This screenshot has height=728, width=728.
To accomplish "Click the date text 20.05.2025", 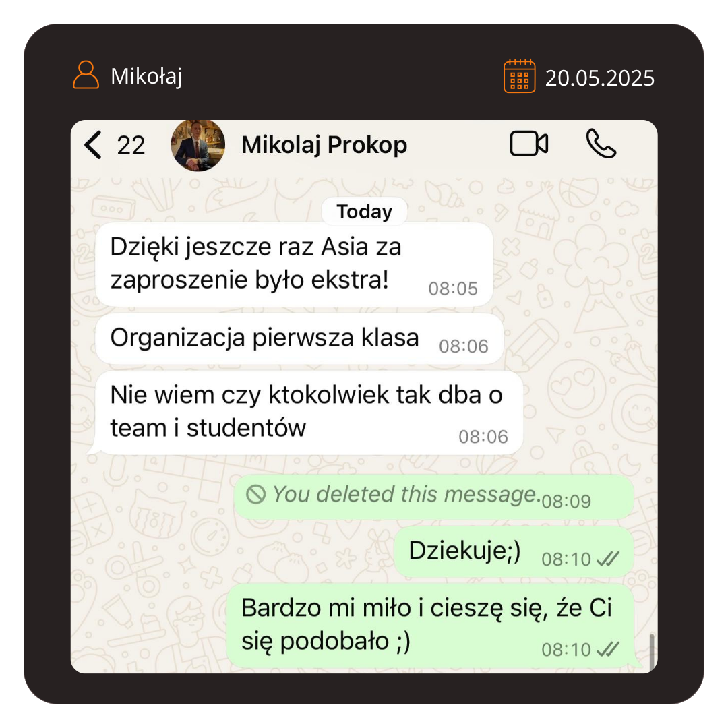I will (x=600, y=78).
